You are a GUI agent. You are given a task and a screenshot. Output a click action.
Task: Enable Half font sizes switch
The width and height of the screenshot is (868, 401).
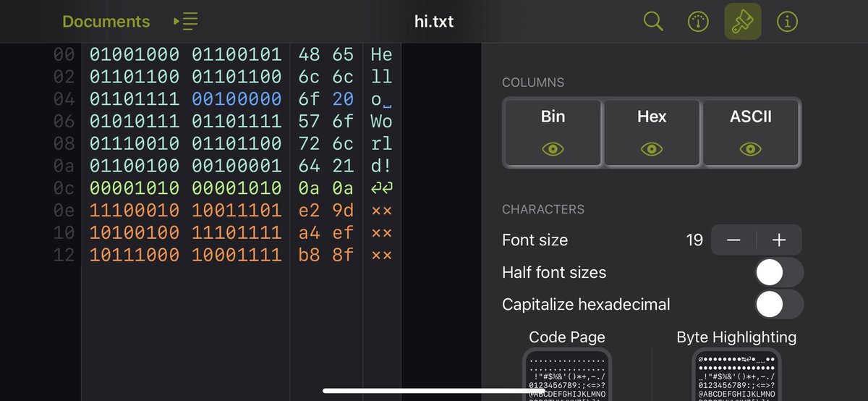[779, 272]
